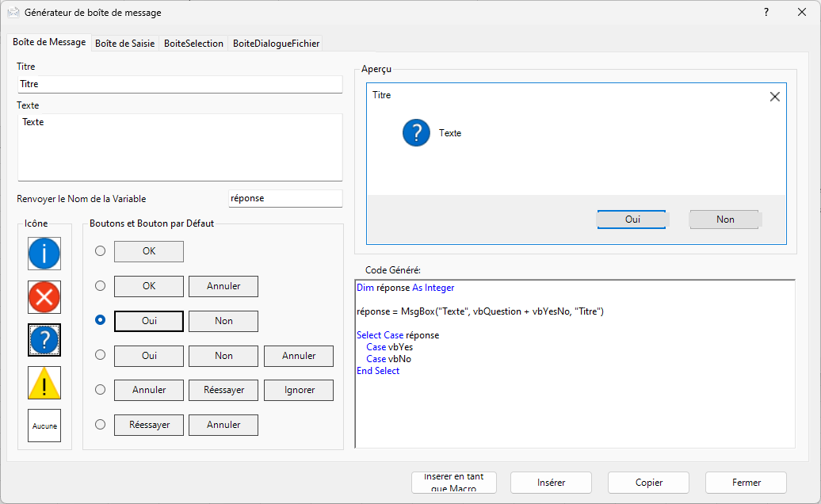Click Oui button in the Aperçu preview
821x504 pixels.
[x=632, y=220]
